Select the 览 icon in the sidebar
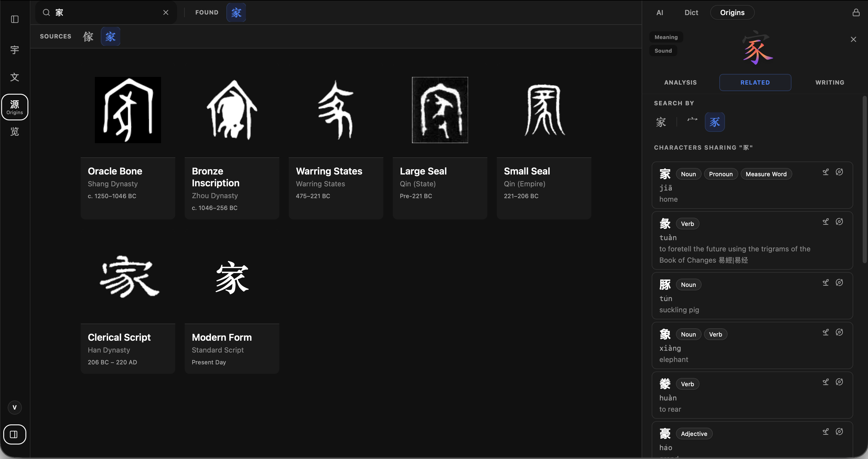The width and height of the screenshot is (868, 459). [x=14, y=132]
